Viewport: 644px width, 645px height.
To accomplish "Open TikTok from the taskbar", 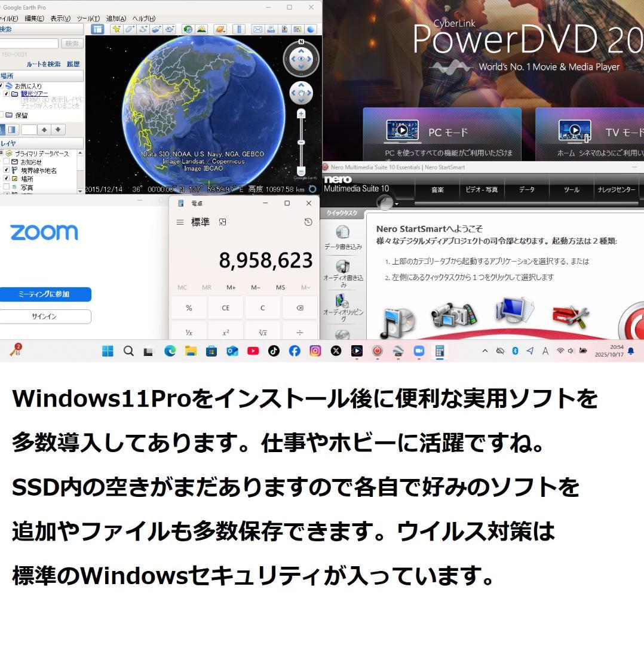I will point(274,351).
